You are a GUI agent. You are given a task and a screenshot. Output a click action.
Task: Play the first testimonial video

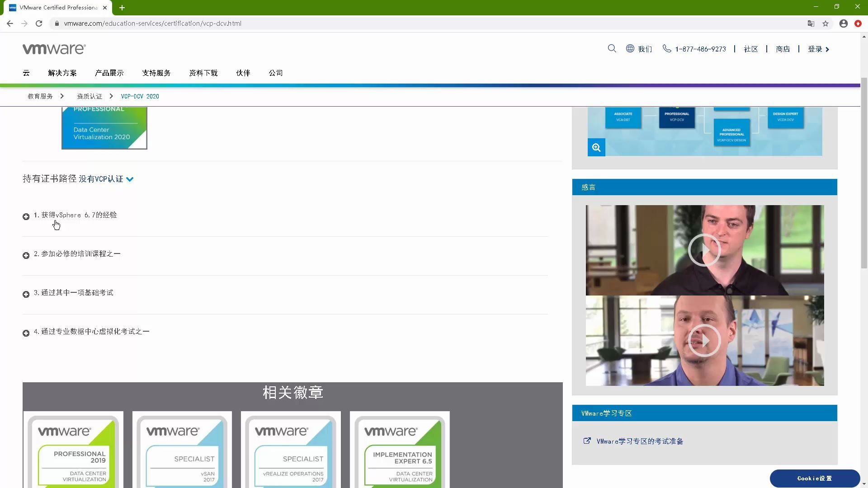704,250
